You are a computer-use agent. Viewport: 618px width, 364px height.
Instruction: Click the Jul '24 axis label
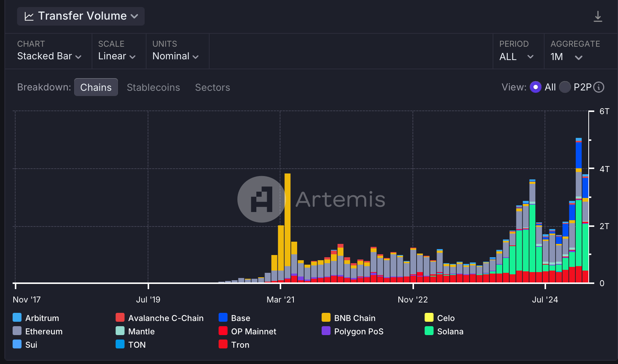pos(545,300)
